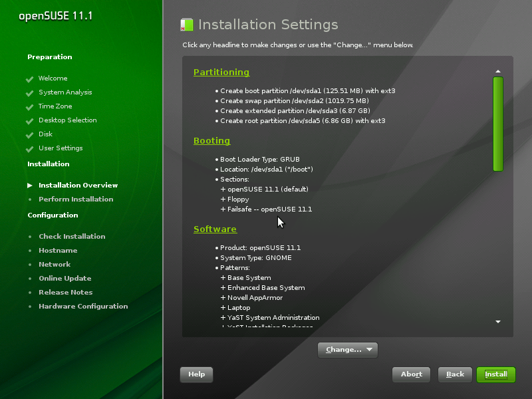Click the Preparation section heading
Screen dimensions: 532x399
[x=49, y=57]
